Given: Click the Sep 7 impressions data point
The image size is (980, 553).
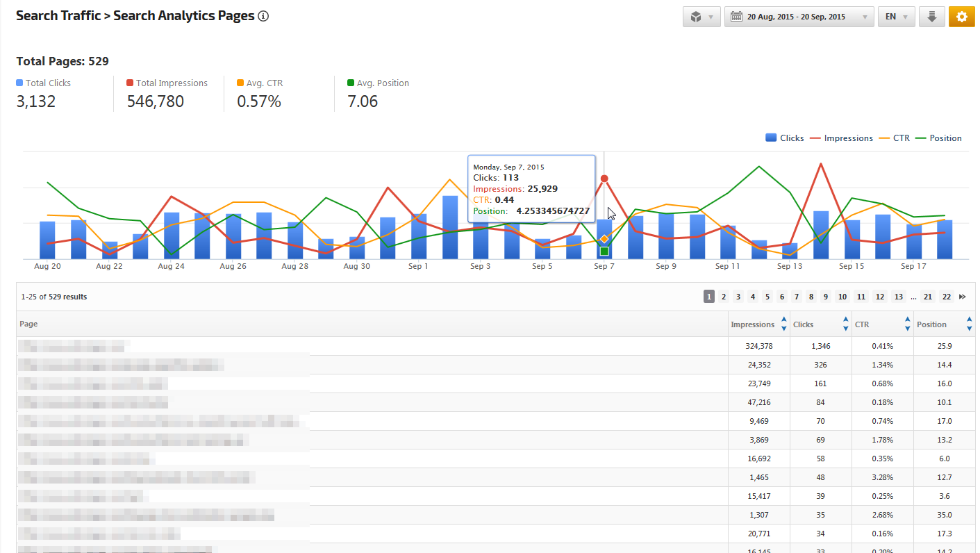Looking at the screenshot, I should tap(604, 179).
